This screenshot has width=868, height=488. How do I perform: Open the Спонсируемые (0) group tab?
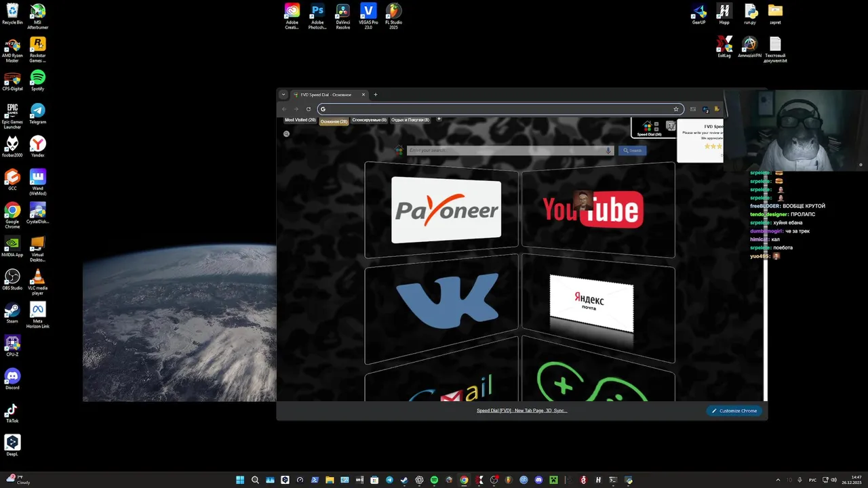[369, 120]
